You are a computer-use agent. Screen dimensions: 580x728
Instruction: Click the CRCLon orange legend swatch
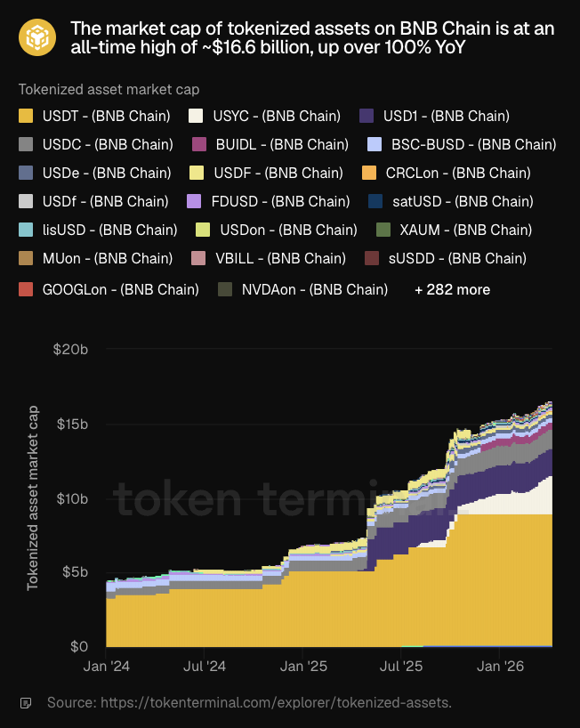370,173
